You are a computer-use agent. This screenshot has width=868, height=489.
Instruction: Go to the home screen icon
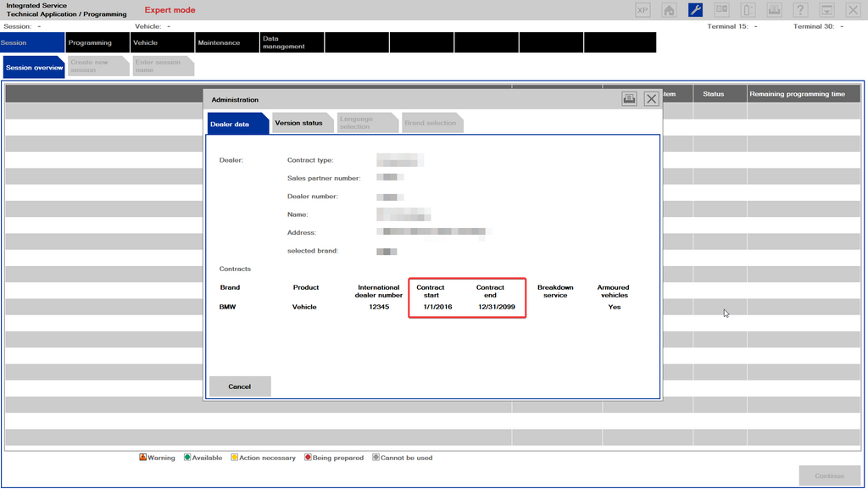click(x=669, y=10)
